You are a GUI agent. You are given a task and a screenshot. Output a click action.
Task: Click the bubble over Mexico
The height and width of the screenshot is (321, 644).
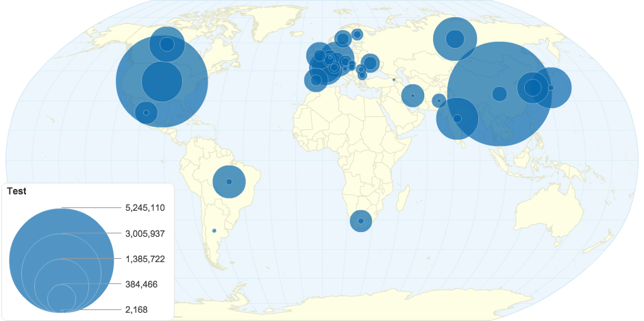(146, 112)
